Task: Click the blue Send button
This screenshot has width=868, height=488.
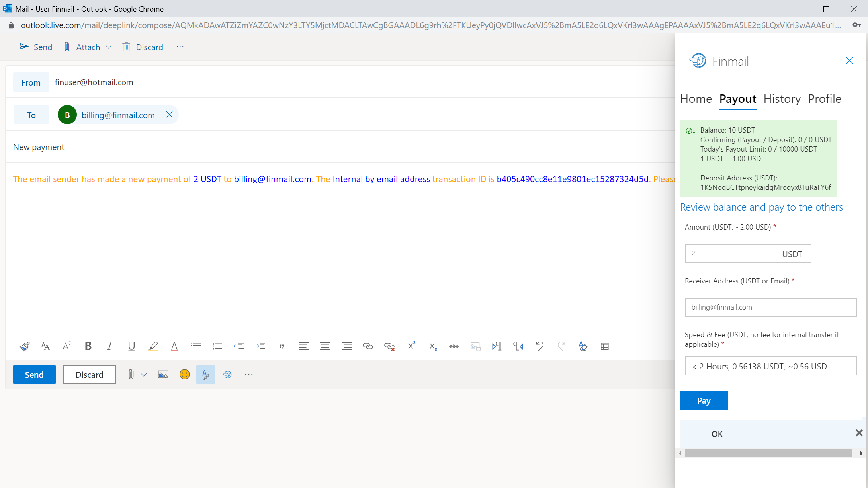Action: [x=34, y=375]
